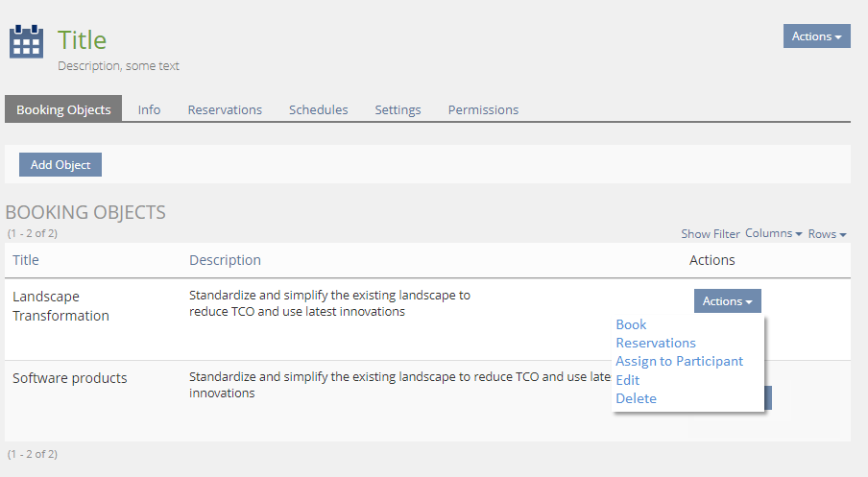868x477 pixels.
Task: Expand the Rows dropdown
Action: pyautogui.click(x=827, y=234)
